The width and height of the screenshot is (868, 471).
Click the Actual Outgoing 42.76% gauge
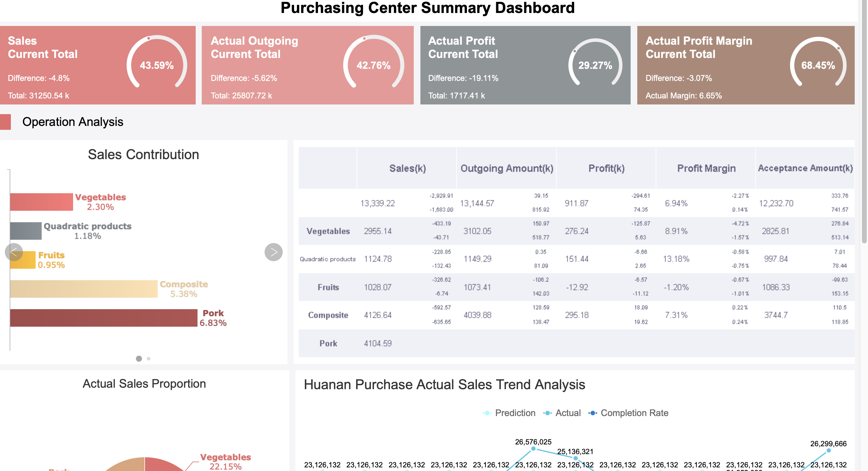point(374,62)
